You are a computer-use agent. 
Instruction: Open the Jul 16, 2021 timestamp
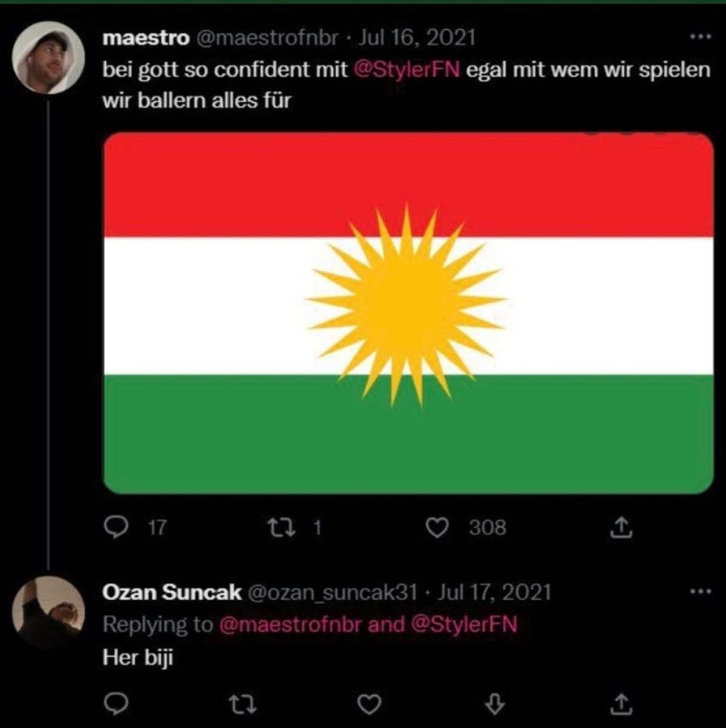coord(417,38)
